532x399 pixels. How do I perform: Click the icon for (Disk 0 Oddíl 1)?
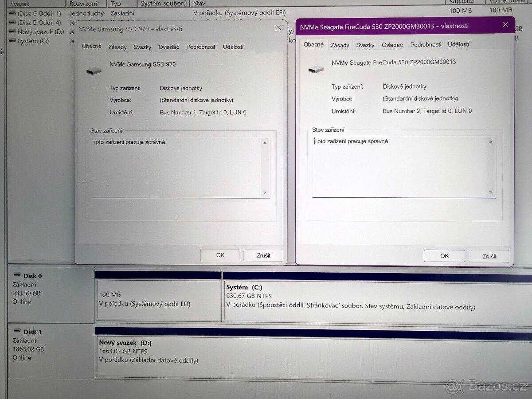coord(12,13)
